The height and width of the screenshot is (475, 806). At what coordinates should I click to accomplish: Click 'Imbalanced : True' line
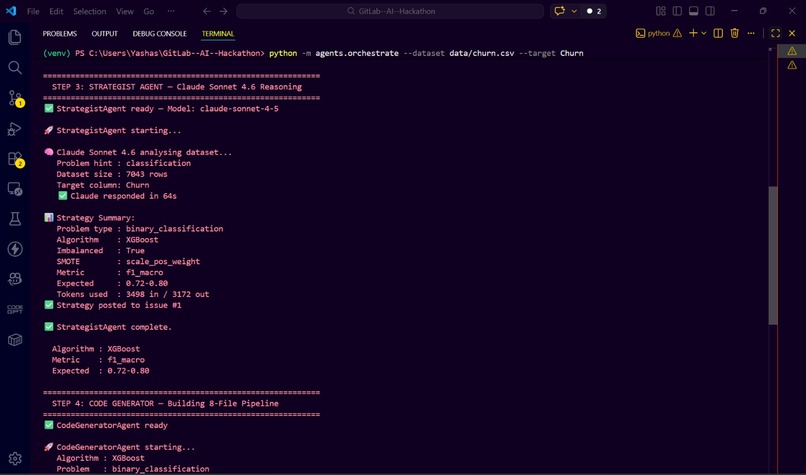pyautogui.click(x=101, y=250)
